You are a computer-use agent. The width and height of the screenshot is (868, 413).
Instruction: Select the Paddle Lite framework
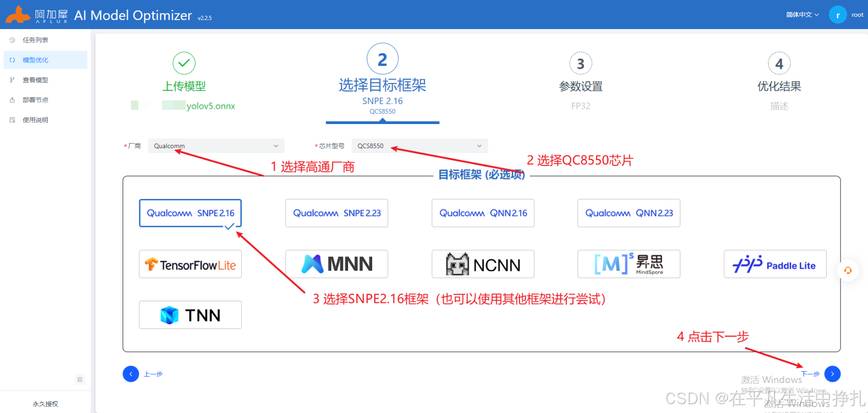775,264
